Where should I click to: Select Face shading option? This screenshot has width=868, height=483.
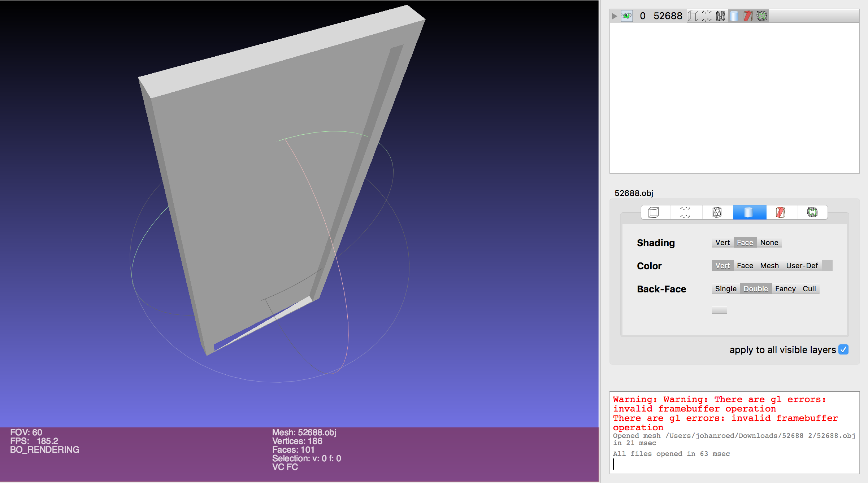point(745,242)
